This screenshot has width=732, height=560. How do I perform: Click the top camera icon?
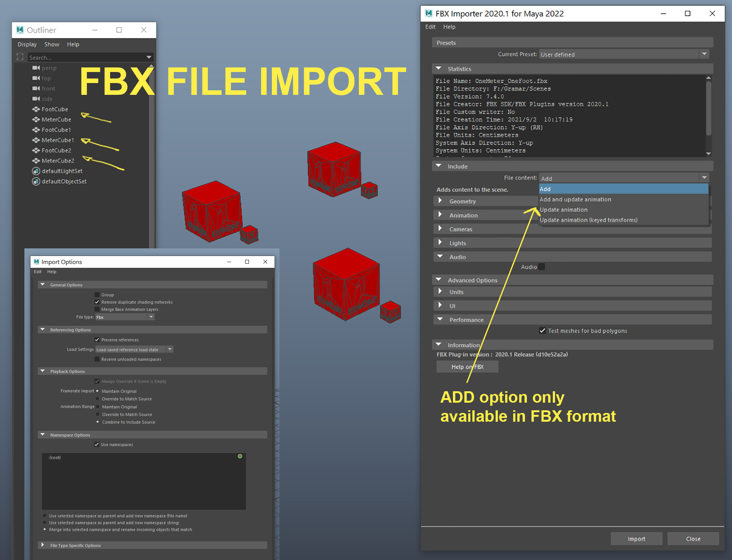(x=36, y=78)
